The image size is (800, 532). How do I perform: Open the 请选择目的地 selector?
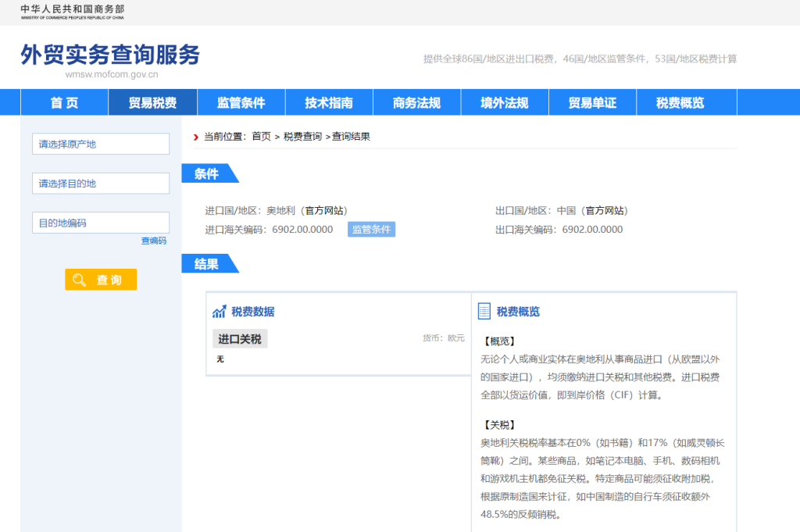point(101,183)
